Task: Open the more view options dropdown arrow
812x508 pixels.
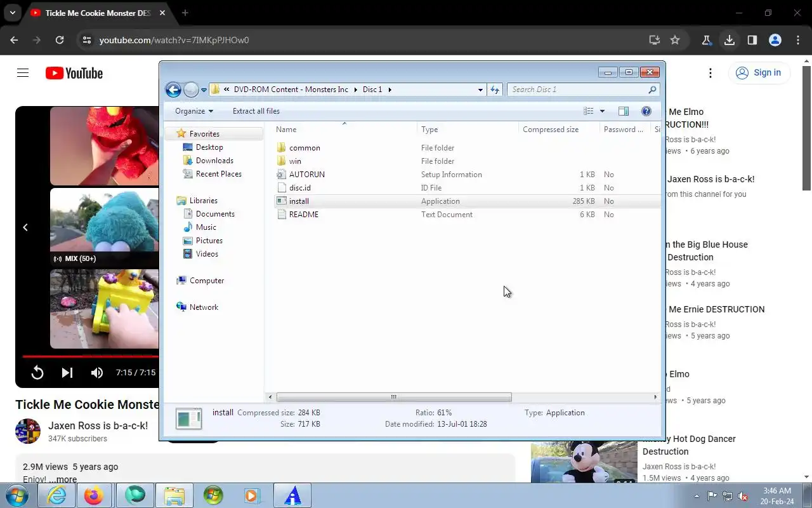Action: point(602,111)
